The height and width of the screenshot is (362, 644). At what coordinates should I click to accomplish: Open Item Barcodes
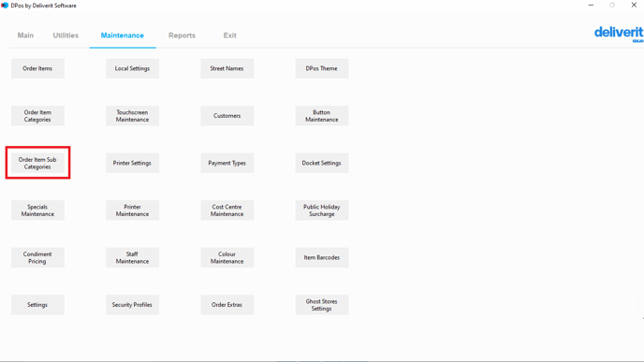(322, 257)
